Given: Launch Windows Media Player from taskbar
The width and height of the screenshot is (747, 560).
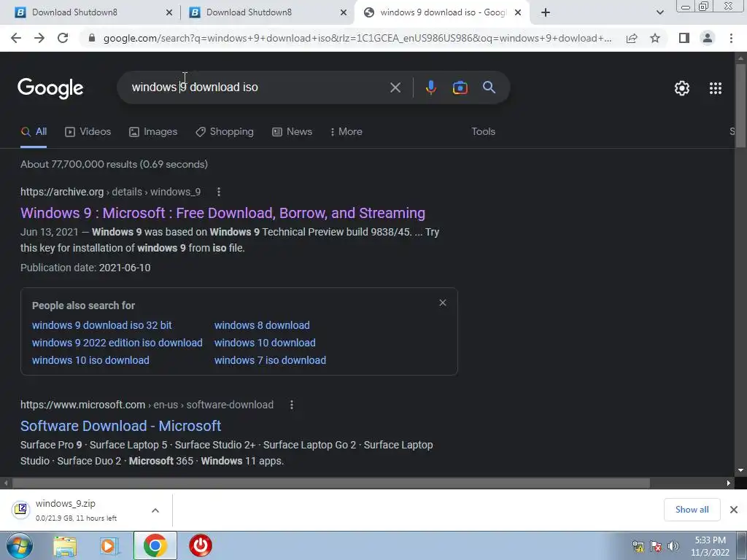Looking at the screenshot, I should point(110,546).
